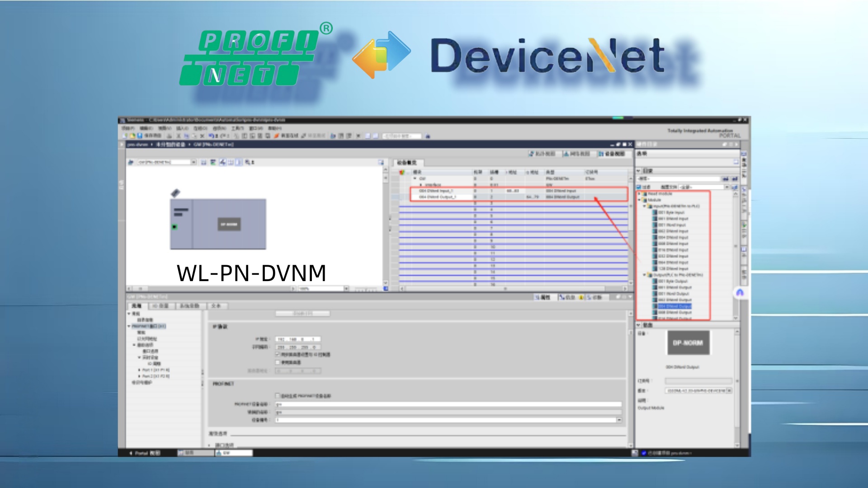Click the Save project floppy-disk icon
This screenshot has height=488, width=868.
(x=140, y=136)
